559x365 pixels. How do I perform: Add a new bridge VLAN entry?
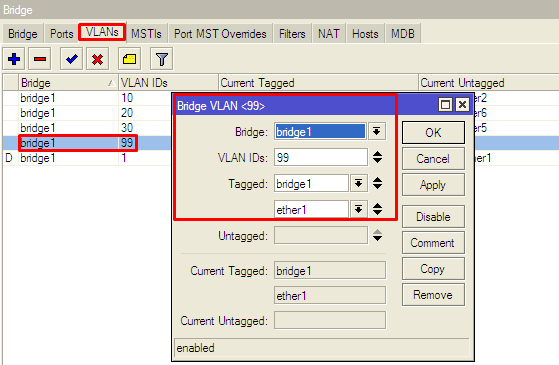14,59
